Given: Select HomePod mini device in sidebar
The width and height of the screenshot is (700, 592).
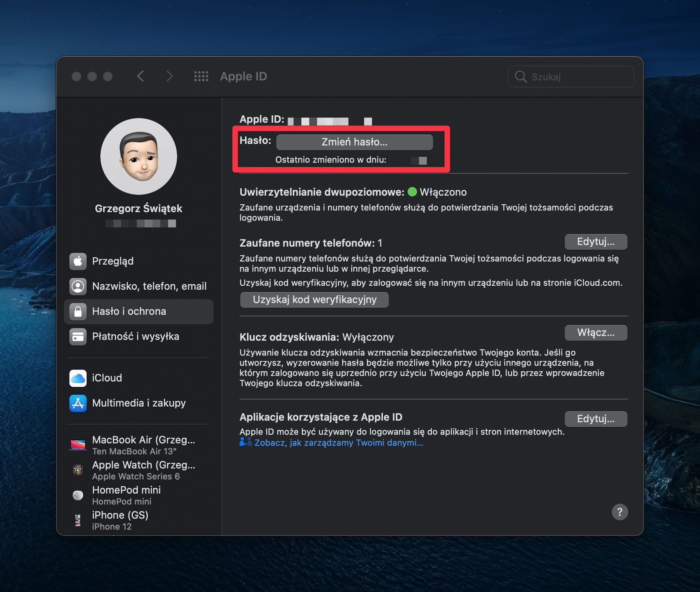Looking at the screenshot, I should point(139,495).
